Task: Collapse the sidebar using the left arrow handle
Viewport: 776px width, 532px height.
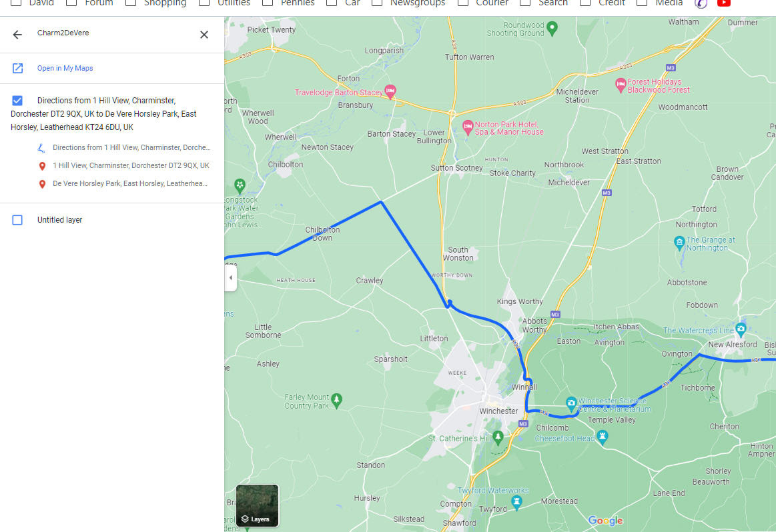Action: (x=230, y=277)
